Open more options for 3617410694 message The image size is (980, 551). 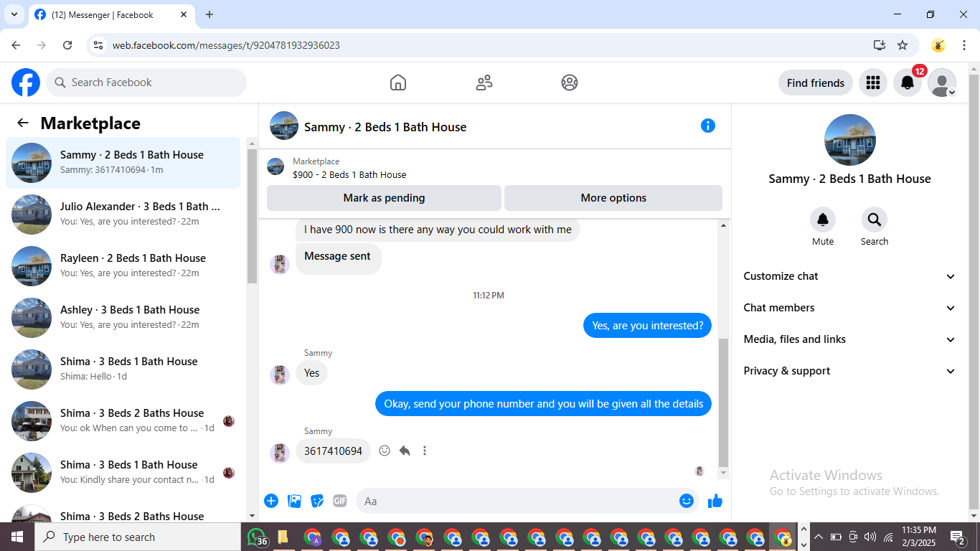pos(425,451)
